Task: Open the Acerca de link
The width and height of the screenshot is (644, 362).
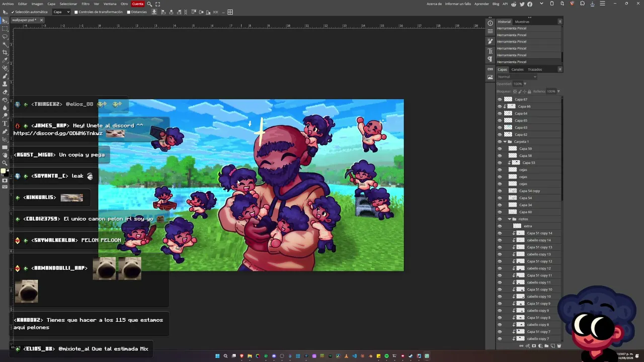Action: coord(434,4)
